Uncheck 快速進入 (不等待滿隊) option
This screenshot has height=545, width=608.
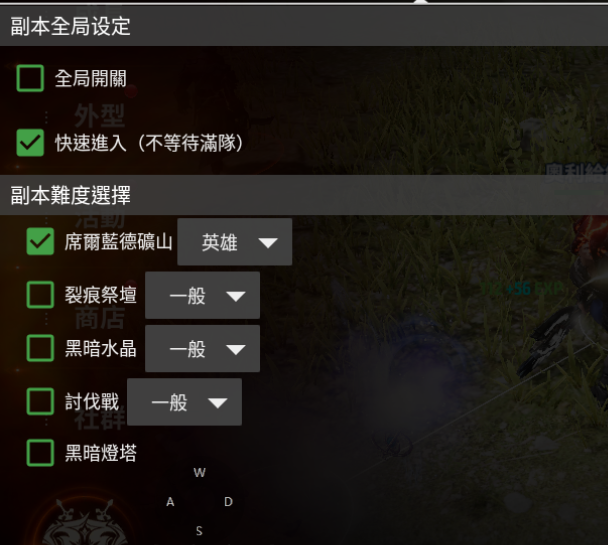click(x=30, y=142)
